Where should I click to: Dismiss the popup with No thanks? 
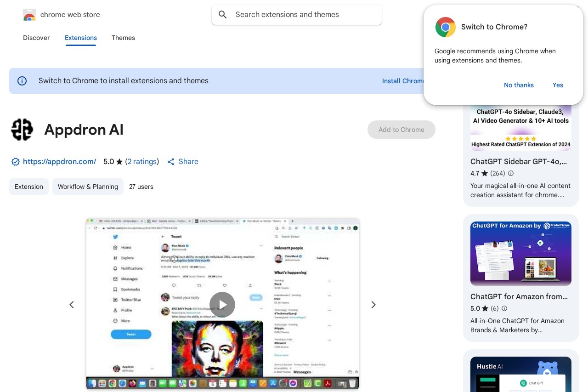519,85
